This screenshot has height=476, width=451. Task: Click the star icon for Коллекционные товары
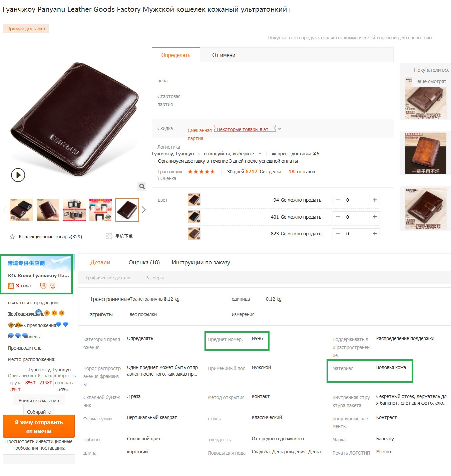coord(12,237)
